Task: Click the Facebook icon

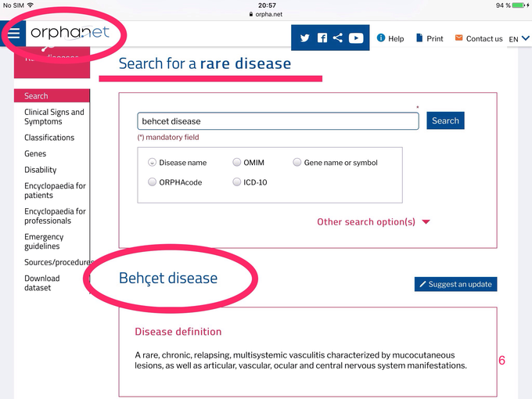Action: (322, 38)
